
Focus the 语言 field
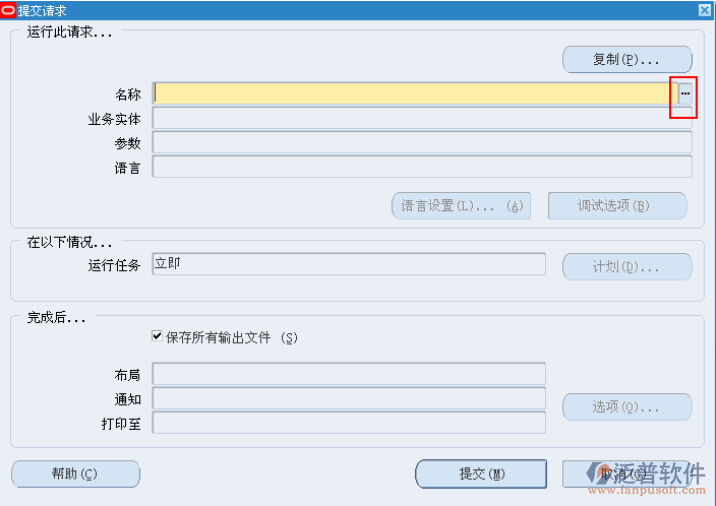(x=421, y=167)
